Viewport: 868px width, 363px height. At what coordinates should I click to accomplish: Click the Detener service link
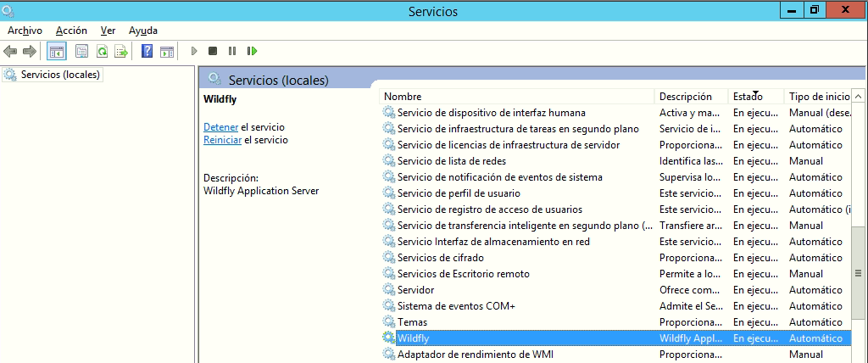click(x=221, y=127)
